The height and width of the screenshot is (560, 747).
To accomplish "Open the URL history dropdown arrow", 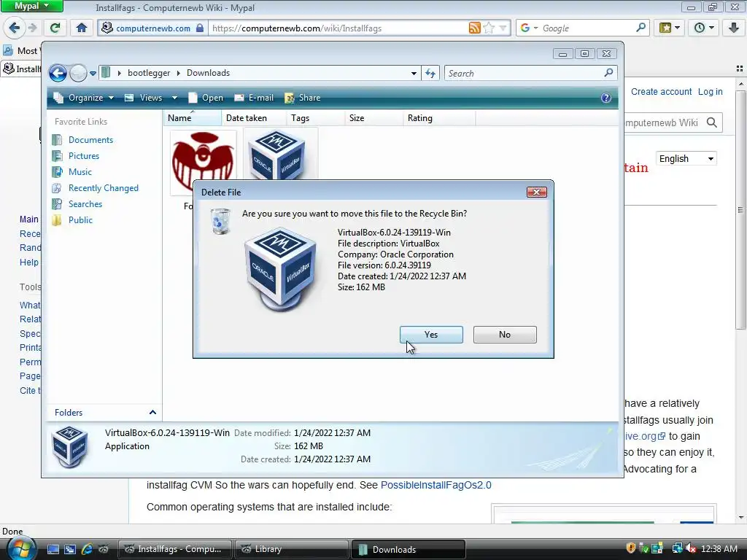I will click(x=503, y=28).
